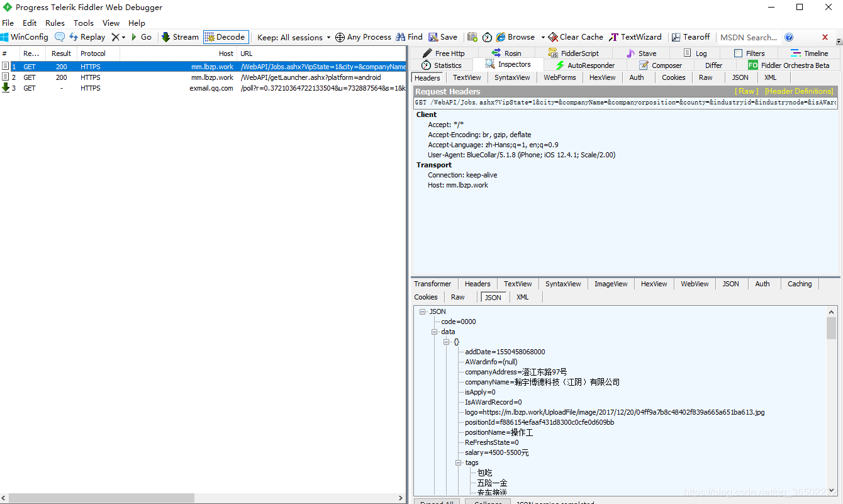Click the MSDN Search field
This screenshot has height=504, width=843.
coord(749,37)
